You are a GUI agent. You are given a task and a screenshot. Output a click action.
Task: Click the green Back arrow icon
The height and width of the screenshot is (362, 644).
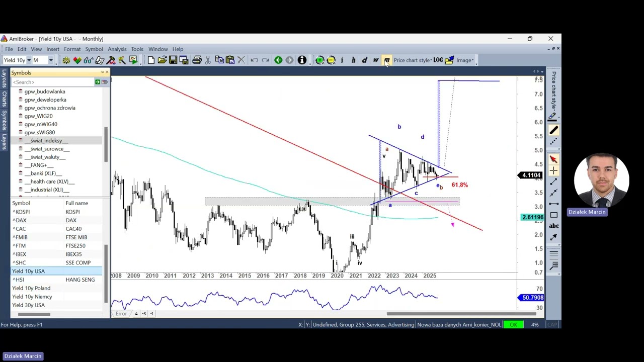tap(278, 60)
